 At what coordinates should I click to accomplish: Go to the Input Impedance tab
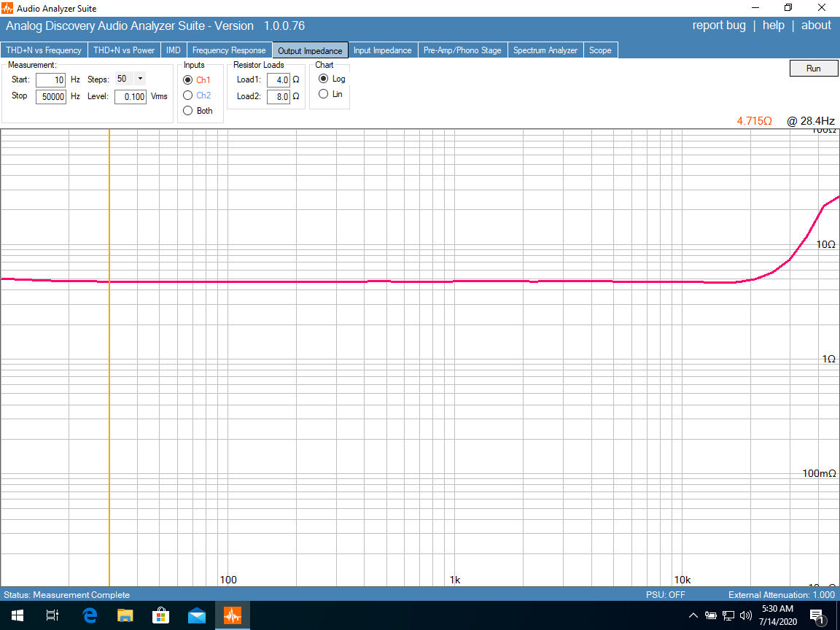(x=383, y=50)
